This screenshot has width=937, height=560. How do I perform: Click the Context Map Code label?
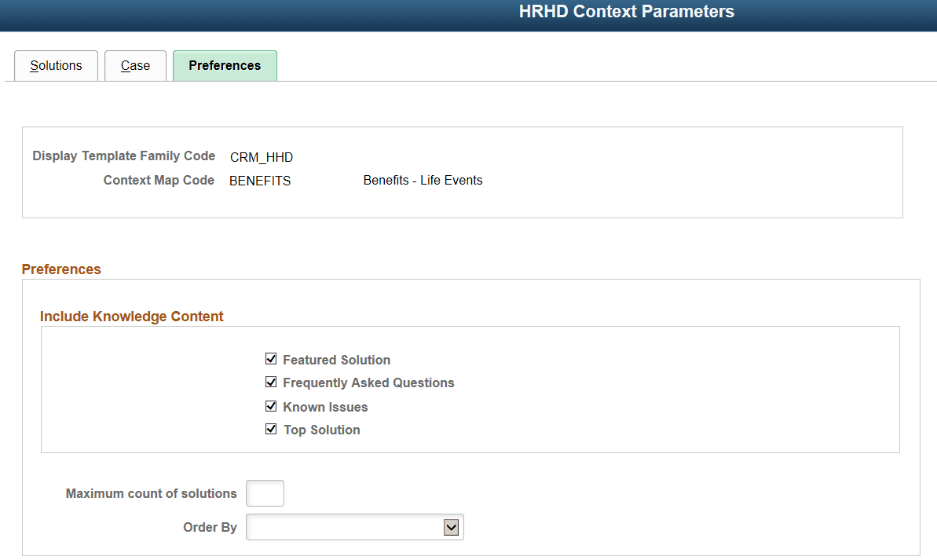[x=159, y=180]
